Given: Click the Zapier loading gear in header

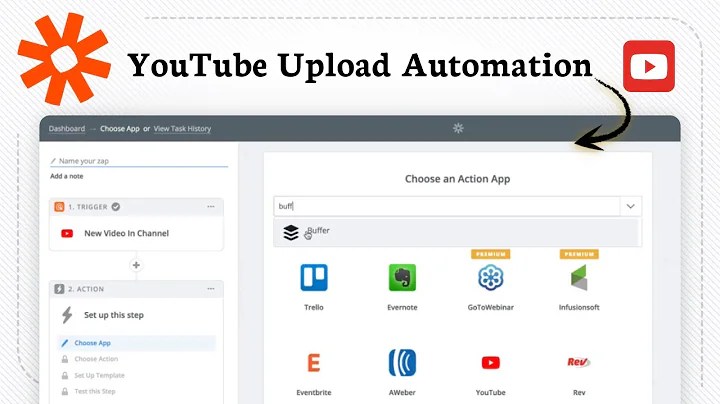Looking at the screenshot, I should [458, 128].
